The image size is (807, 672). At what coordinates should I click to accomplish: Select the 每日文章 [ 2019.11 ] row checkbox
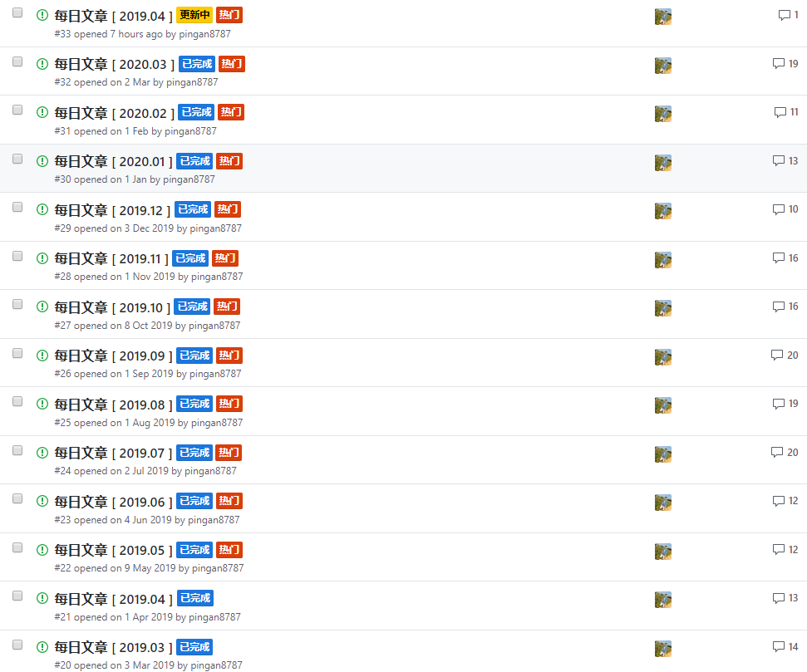(17, 256)
